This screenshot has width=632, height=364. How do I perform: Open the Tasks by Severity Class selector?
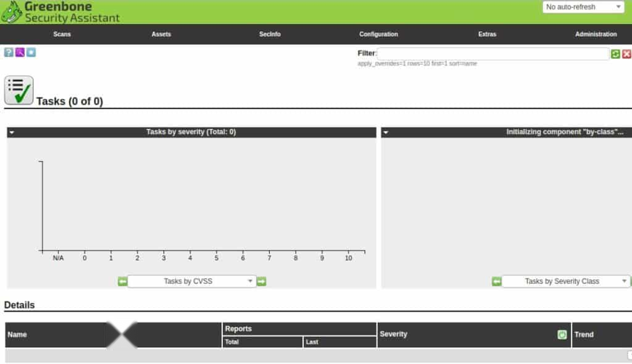pos(566,281)
